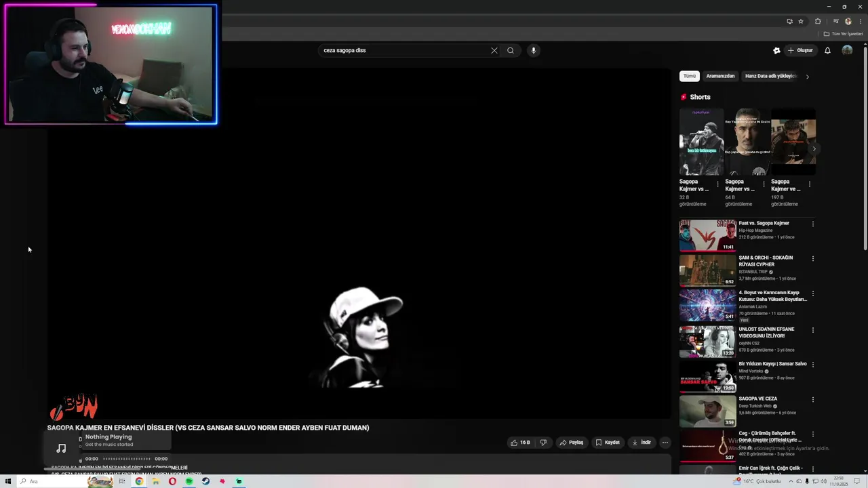The height and width of the screenshot is (488, 868).
Task: Open the SAGOPA VE CEZA video thumbnail
Action: [707, 411]
